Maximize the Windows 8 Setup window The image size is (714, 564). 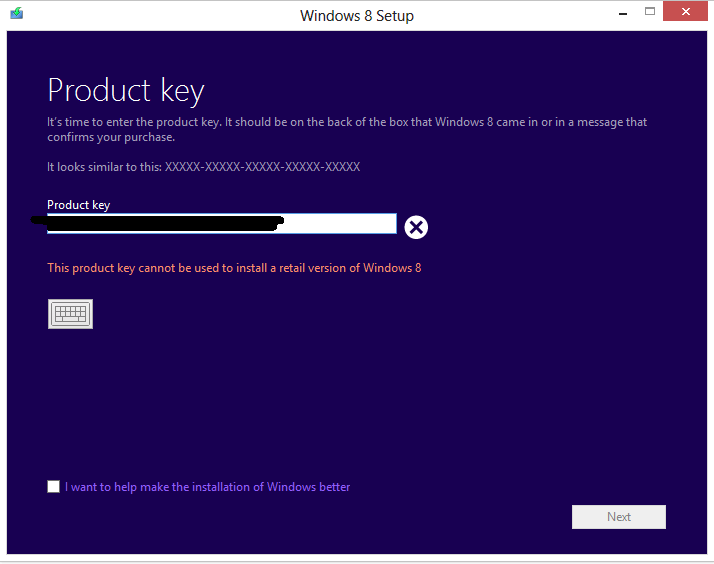click(650, 12)
